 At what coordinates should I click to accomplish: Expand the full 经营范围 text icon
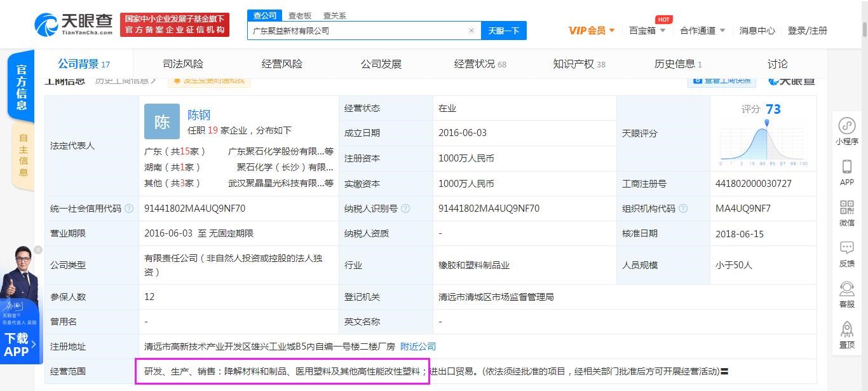coord(724,371)
